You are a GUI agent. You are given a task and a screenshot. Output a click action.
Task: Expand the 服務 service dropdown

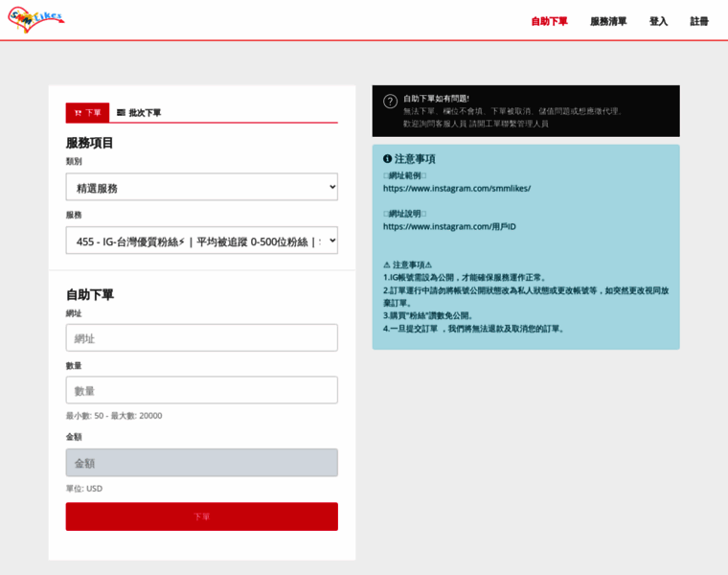[x=201, y=241]
